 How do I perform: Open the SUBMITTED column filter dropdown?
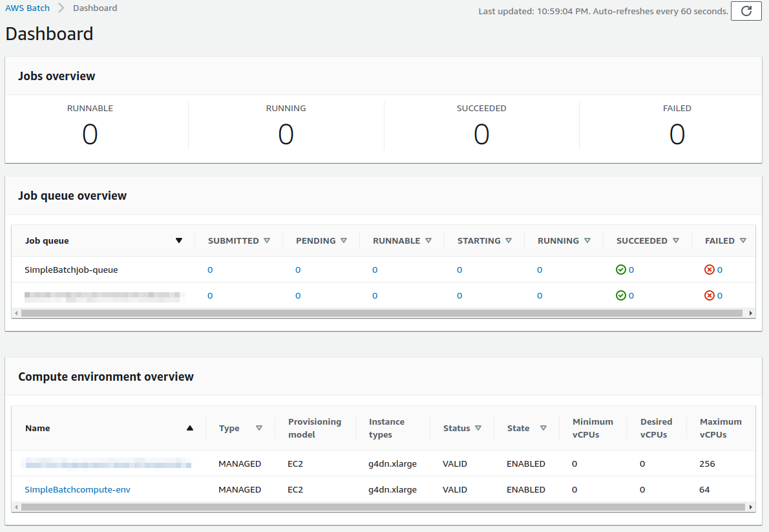(x=267, y=240)
